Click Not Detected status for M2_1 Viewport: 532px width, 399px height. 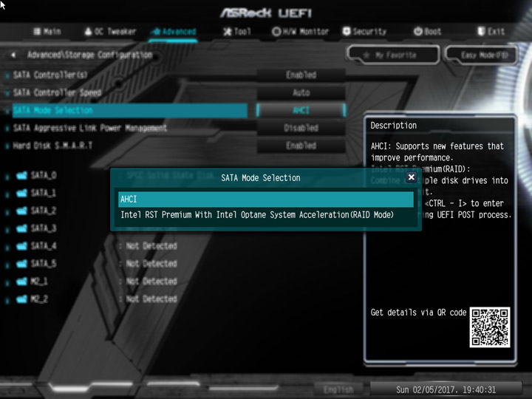pyautogui.click(x=151, y=282)
